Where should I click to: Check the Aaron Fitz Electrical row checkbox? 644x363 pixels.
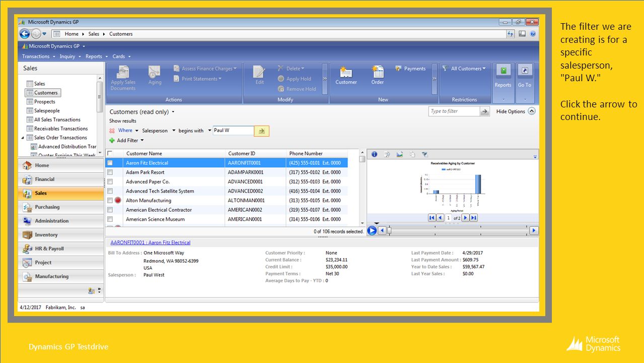[x=110, y=163]
